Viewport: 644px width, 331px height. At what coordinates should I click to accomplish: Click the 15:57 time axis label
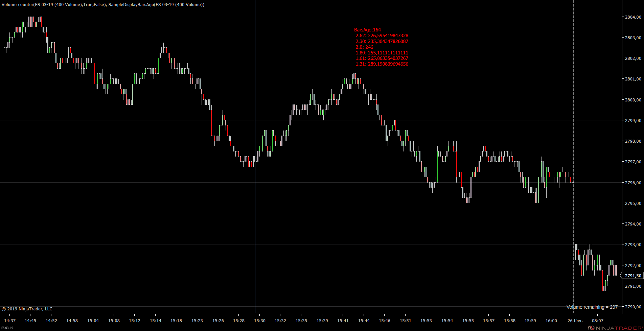(x=489, y=321)
